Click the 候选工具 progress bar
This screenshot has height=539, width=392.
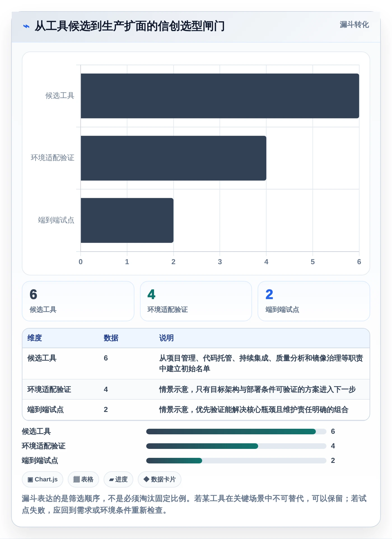236,432
